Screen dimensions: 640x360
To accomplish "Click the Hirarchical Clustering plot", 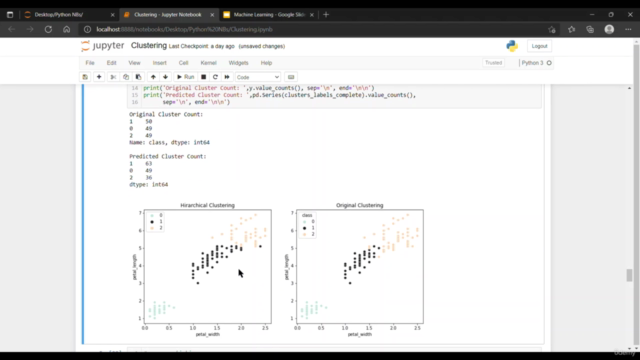I will 207,267.
